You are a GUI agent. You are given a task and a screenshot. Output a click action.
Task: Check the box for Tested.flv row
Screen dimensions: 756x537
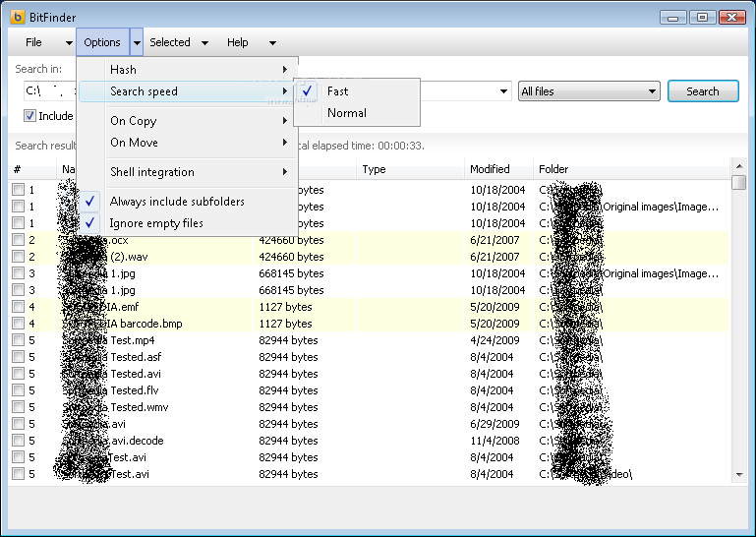coord(19,390)
